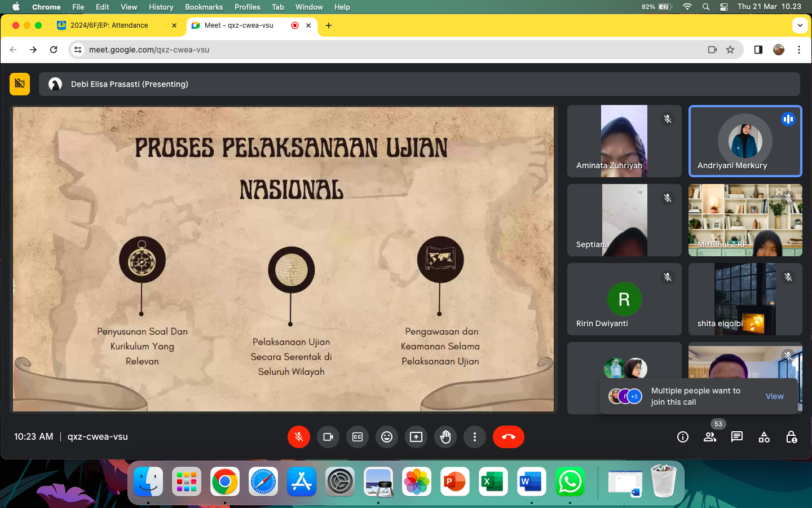Unmute the microphone in the call bar
Viewport: 812px width, 508px height.
tap(299, 437)
